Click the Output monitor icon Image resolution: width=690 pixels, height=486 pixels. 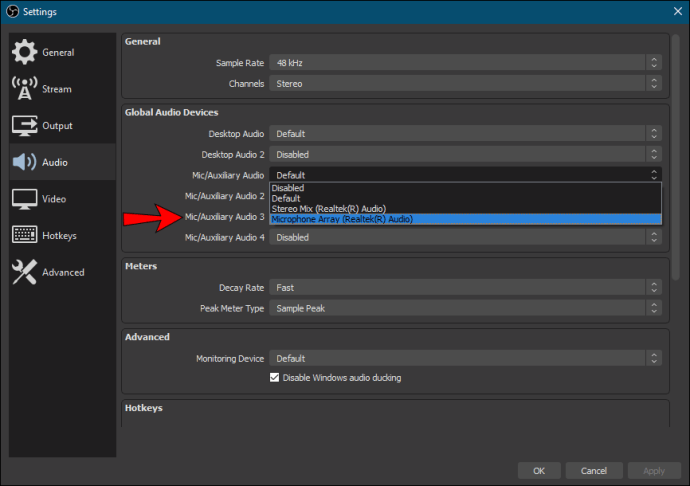click(24, 125)
